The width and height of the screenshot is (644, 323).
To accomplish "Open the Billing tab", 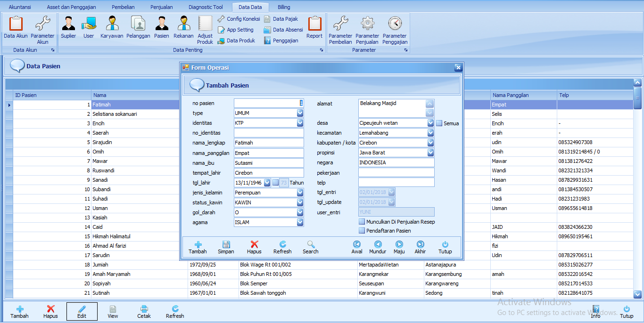I will pyautogui.click(x=284, y=7).
